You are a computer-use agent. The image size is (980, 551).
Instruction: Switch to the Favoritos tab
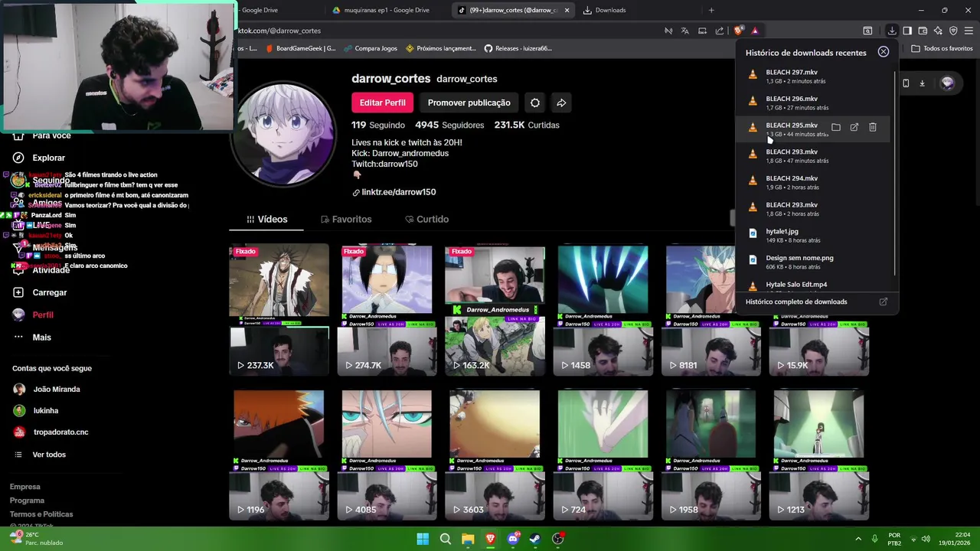pyautogui.click(x=345, y=219)
